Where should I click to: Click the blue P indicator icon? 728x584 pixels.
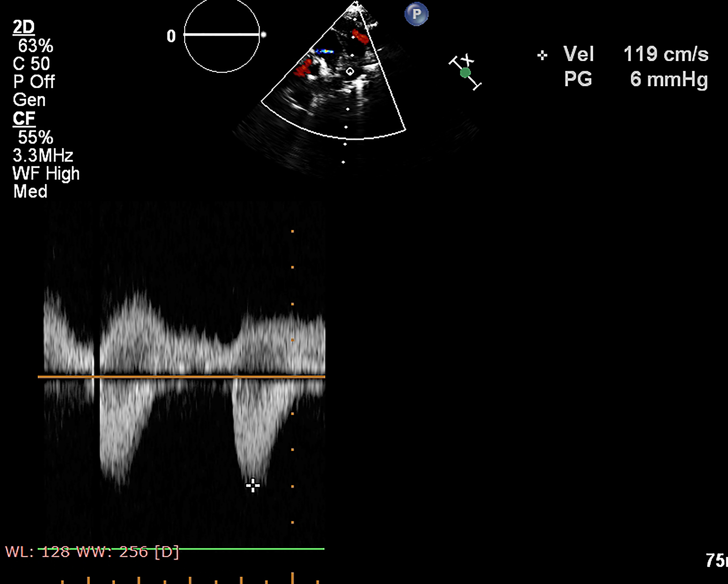(416, 14)
